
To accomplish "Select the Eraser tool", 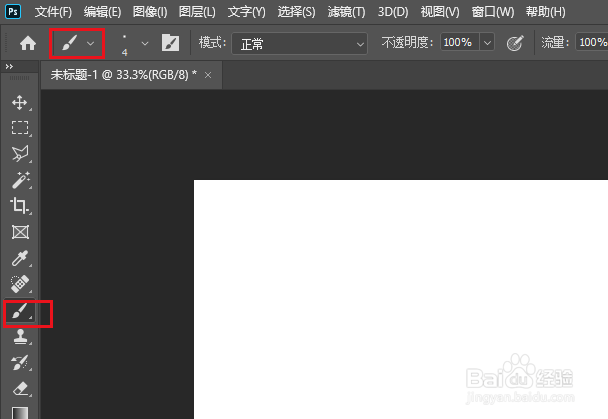I will [x=20, y=388].
